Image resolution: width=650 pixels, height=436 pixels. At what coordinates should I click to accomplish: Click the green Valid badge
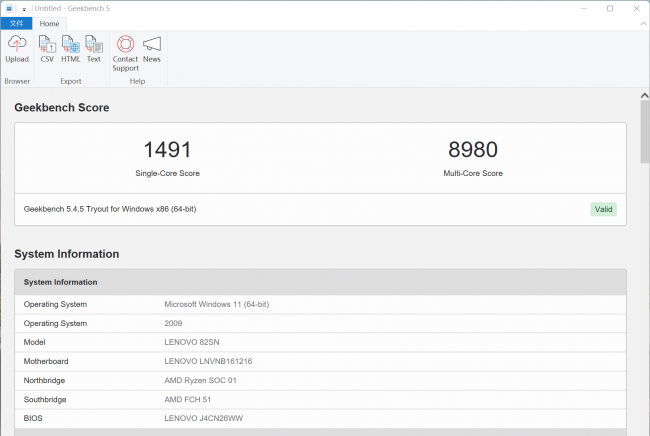603,209
